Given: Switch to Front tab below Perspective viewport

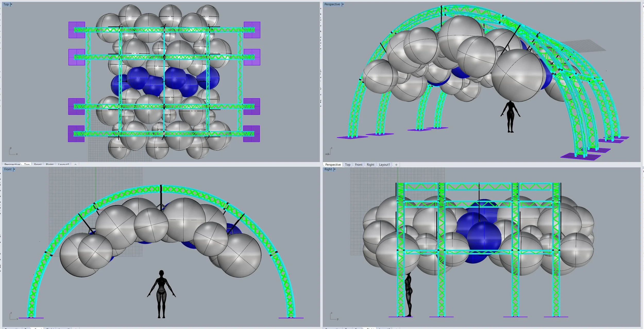Looking at the screenshot, I should click(x=359, y=165).
